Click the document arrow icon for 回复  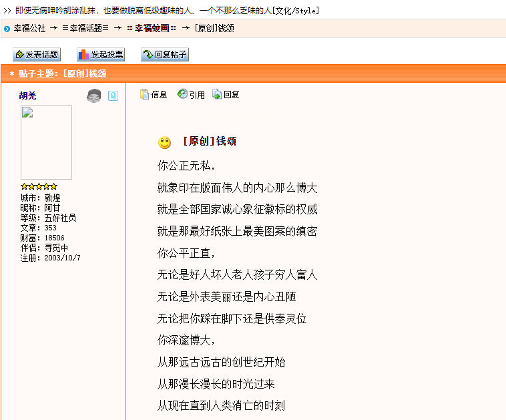tap(217, 94)
